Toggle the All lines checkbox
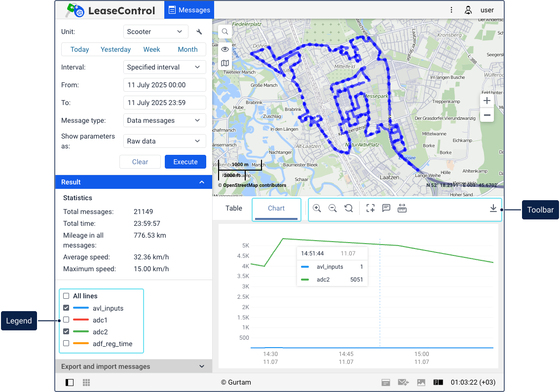This screenshot has width=560, height=392. [66, 296]
